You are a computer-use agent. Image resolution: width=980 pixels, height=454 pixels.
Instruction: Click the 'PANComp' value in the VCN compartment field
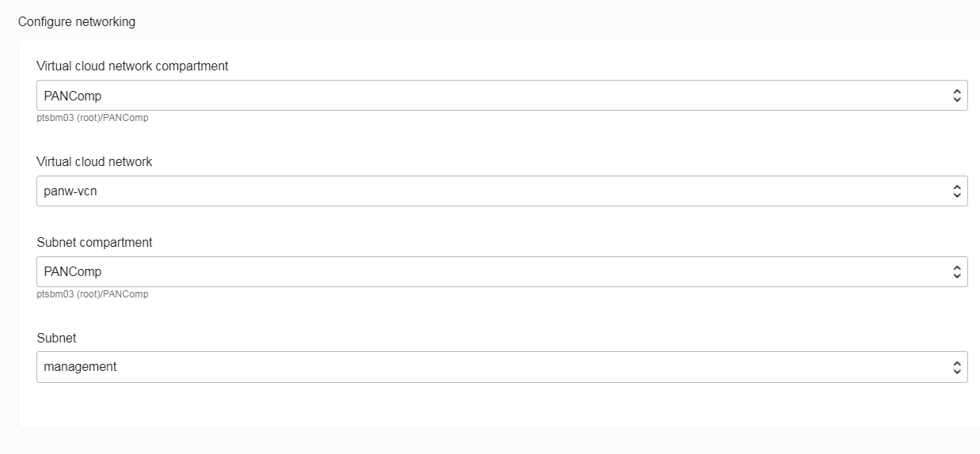[x=73, y=96]
